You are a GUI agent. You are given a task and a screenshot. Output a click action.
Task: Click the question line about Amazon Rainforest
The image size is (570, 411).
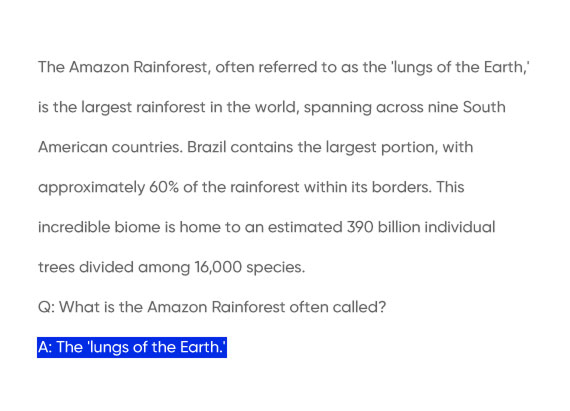212,307
